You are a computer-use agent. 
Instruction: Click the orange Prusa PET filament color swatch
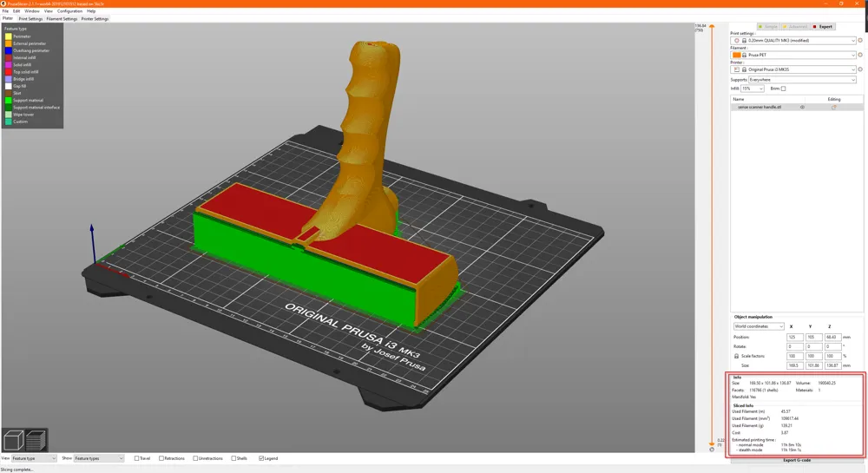pyautogui.click(x=736, y=55)
